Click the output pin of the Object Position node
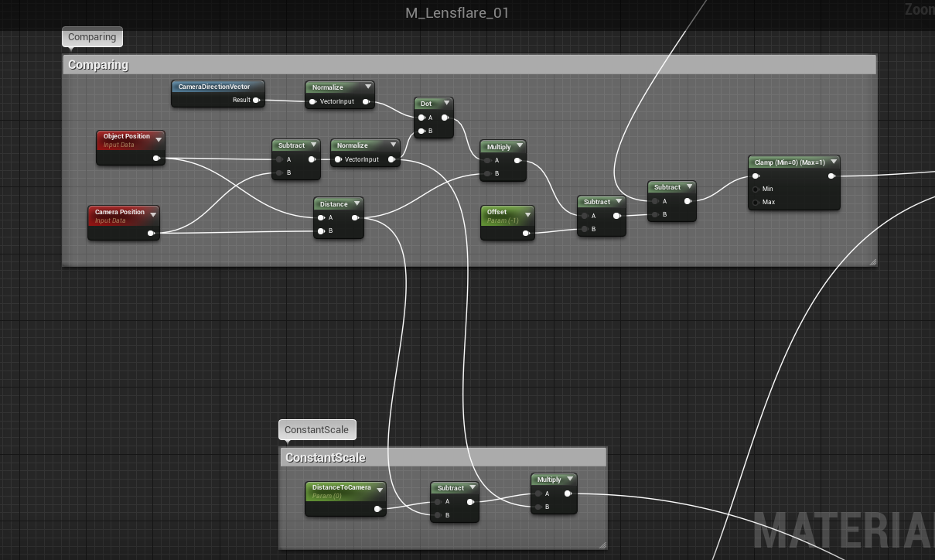 157,158
